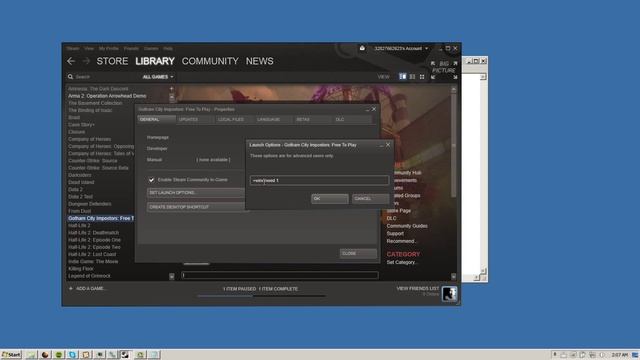Go to the COMMUNITY section
The width and height of the screenshot is (640, 360).
pyautogui.click(x=210, y=61)
